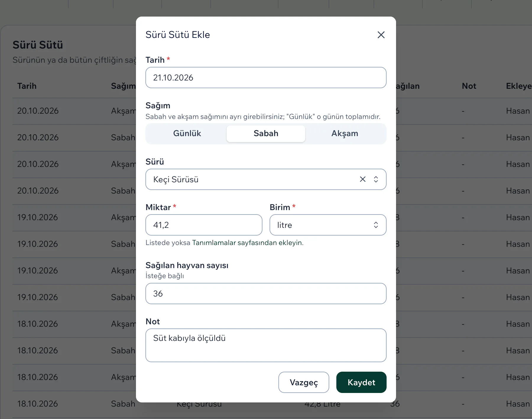
Task: Click the Tarih date field
Action: click(x=266, y=78)
